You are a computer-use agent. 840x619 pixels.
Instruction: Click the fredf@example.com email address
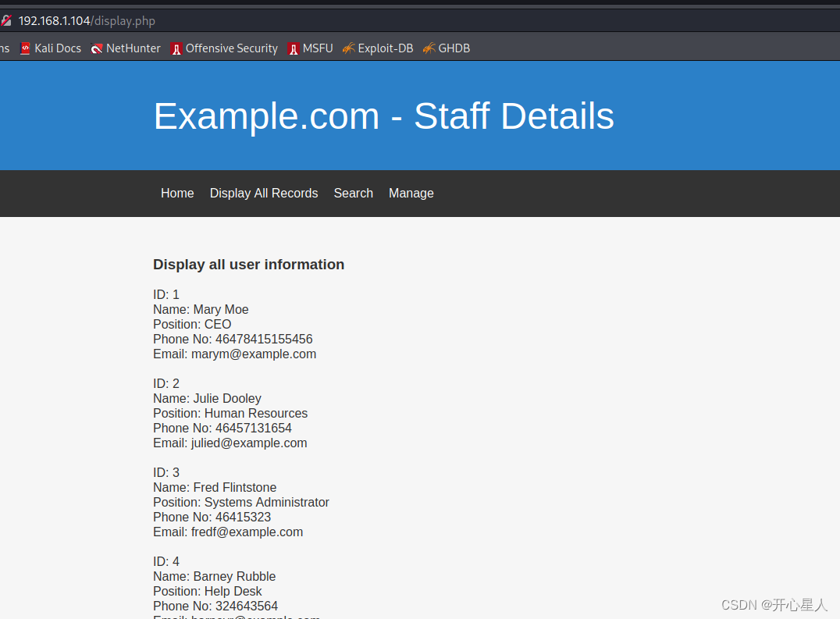point(247,532)
